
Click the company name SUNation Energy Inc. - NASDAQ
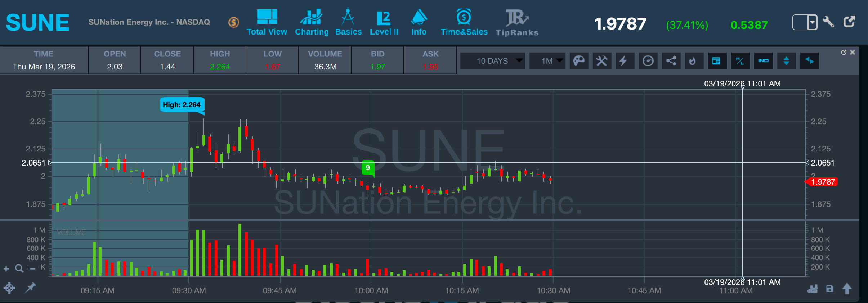(149, 22)
